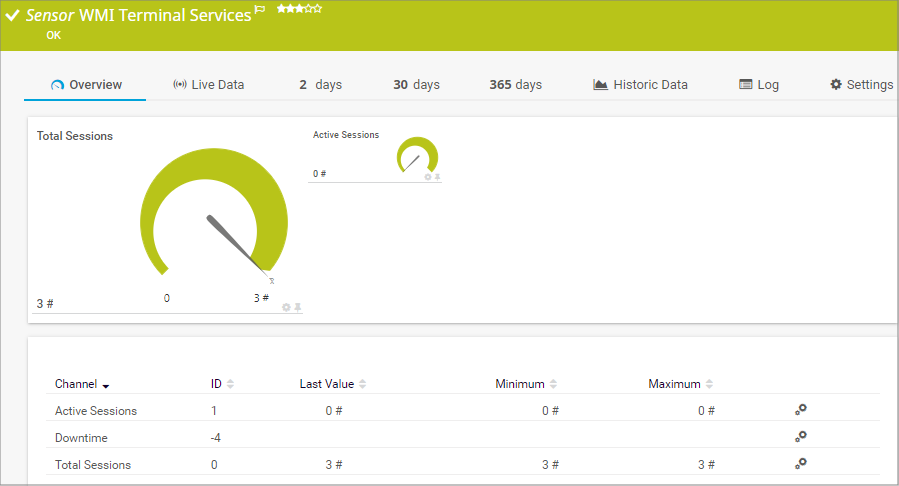The image size is (899, 486).
Task: Click the OK status checkmark icon
Action: [x=13, y=16]
